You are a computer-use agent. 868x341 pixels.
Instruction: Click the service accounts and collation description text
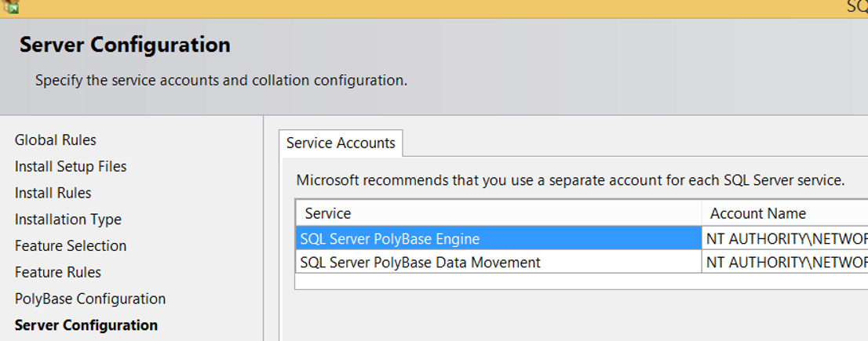click(x=221, y=81)
